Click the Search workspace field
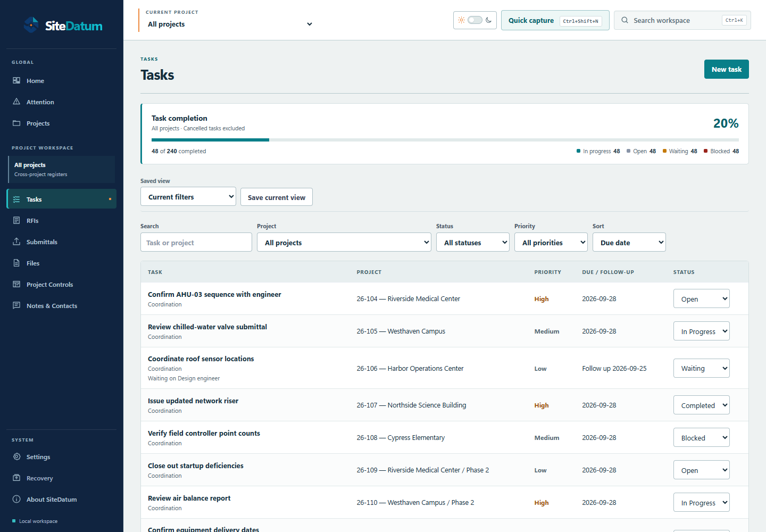Screen dimensions: 766x532 pyautogui.click(x=682, y=20)
